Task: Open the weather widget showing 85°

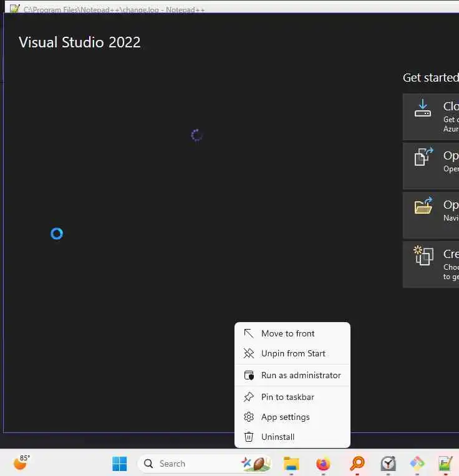Action: (x=22, y=462)
